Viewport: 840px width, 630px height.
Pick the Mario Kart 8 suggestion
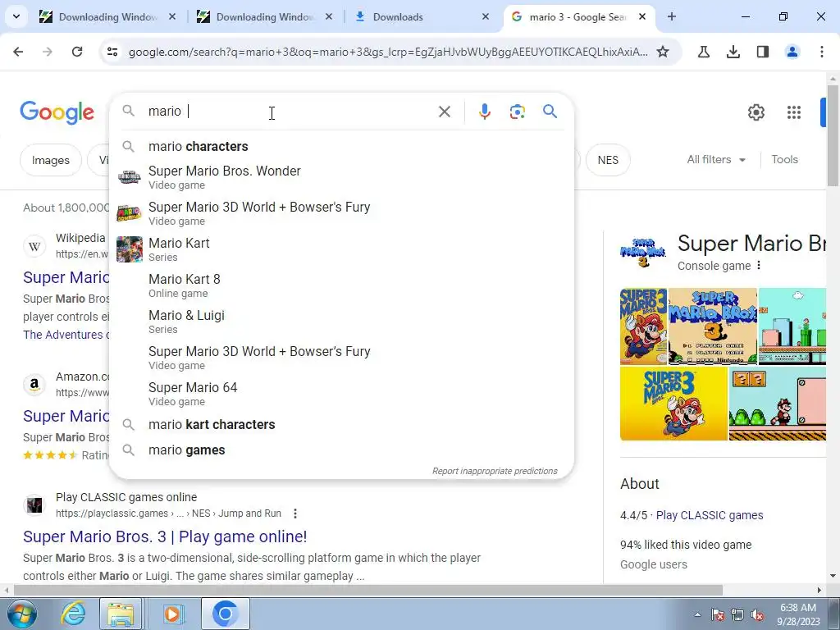point(341,285)
